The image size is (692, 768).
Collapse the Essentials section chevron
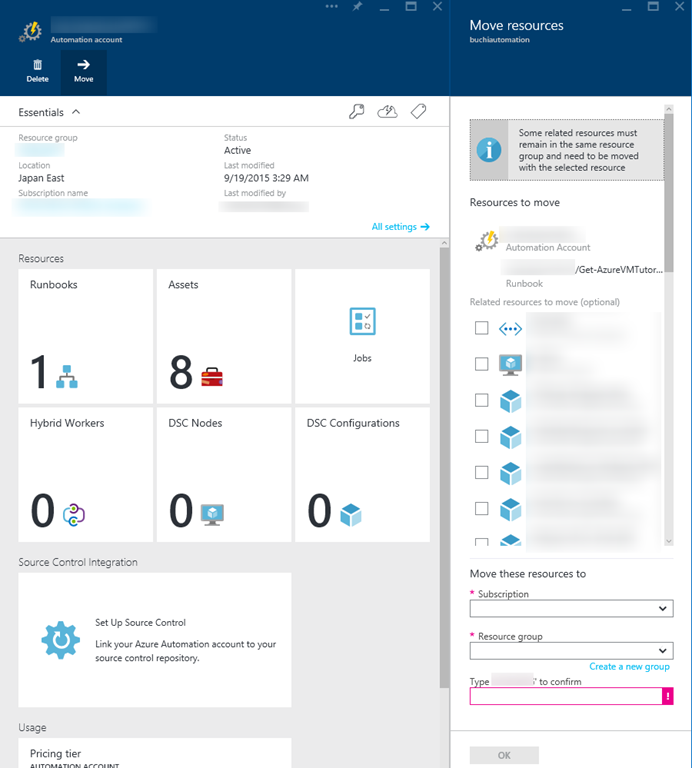(x=76, y=112)
